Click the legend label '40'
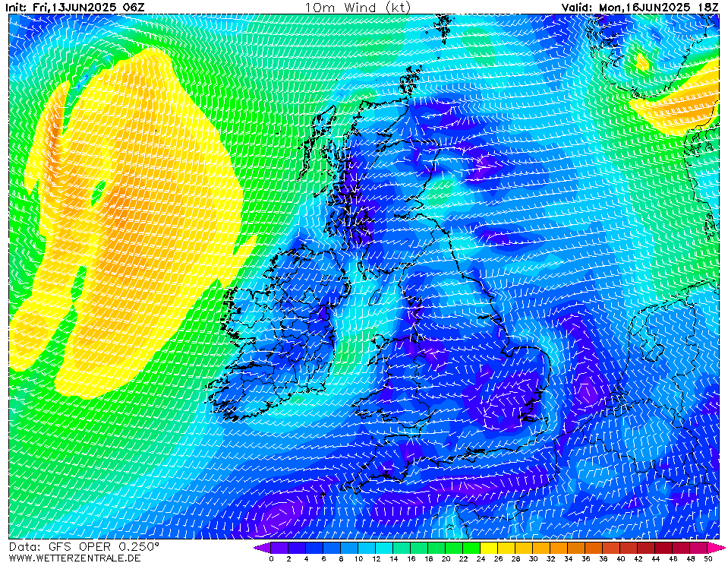728x563 pixels. (x=621, y=558)
